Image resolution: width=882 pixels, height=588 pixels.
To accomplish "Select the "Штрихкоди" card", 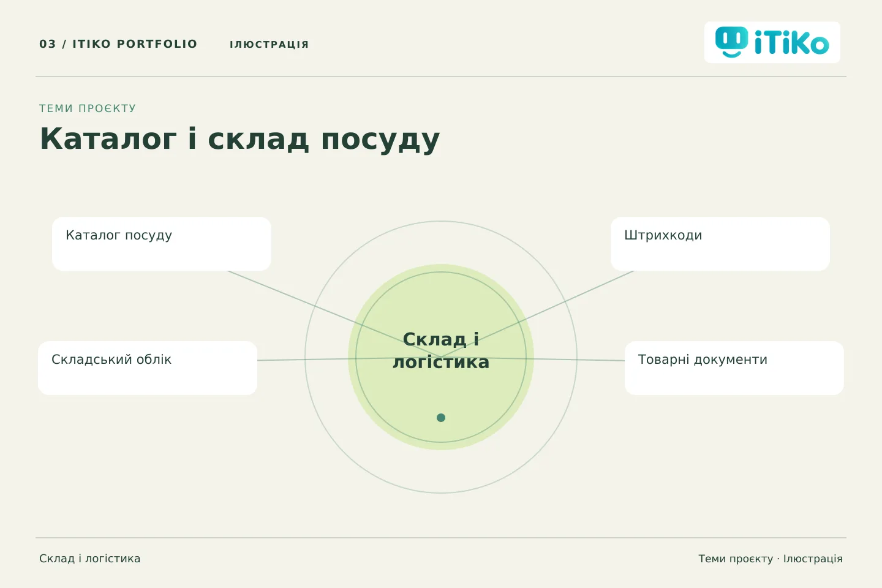I will click(720, 244).
